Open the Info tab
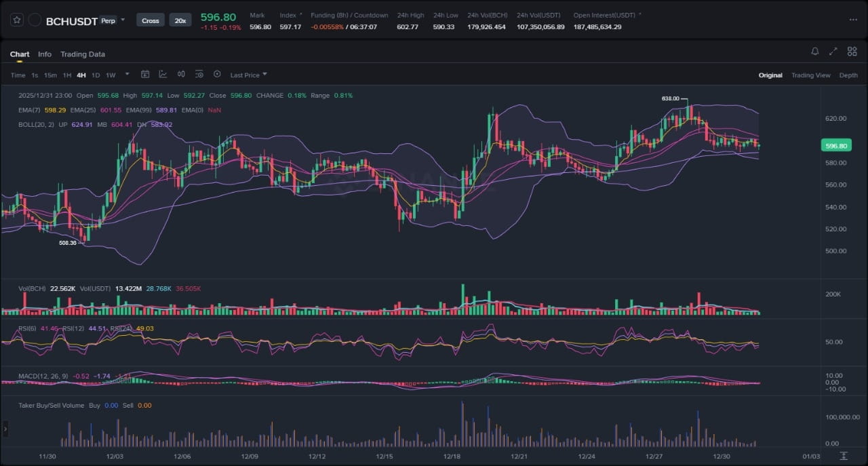 click(45, 54)
